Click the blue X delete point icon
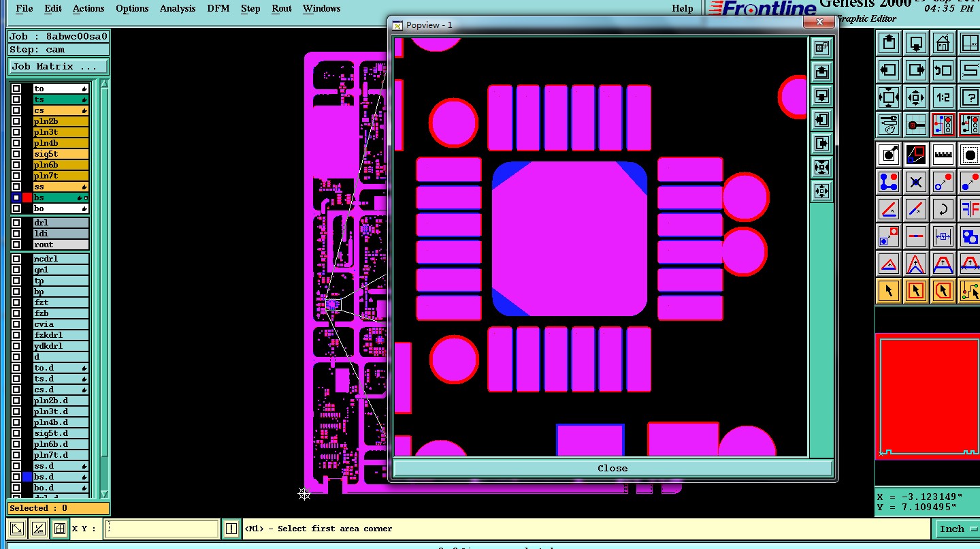Image resolution: width=980 pixels, height=549 pixels. (x=916, y=182)
